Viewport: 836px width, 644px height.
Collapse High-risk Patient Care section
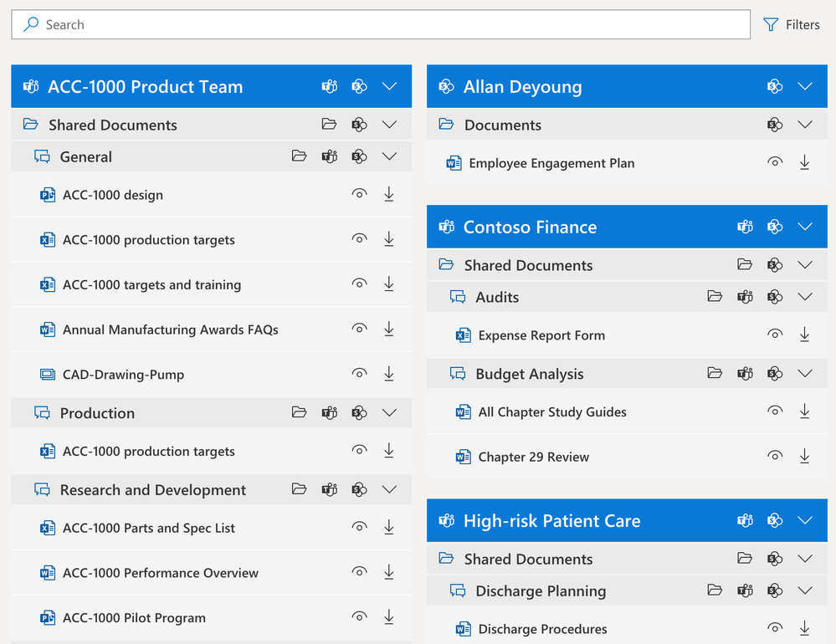pyautogui.click(x=804, y=520)
